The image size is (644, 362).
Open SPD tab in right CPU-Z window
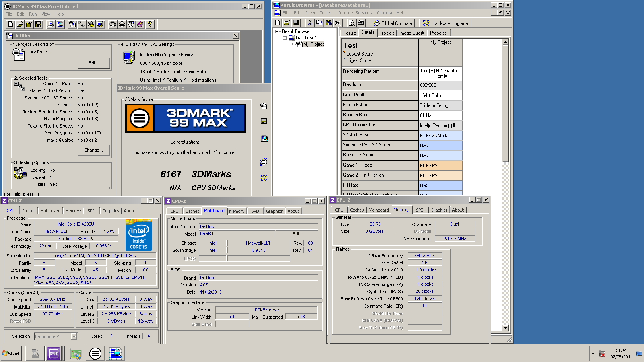tap(420, 210)
